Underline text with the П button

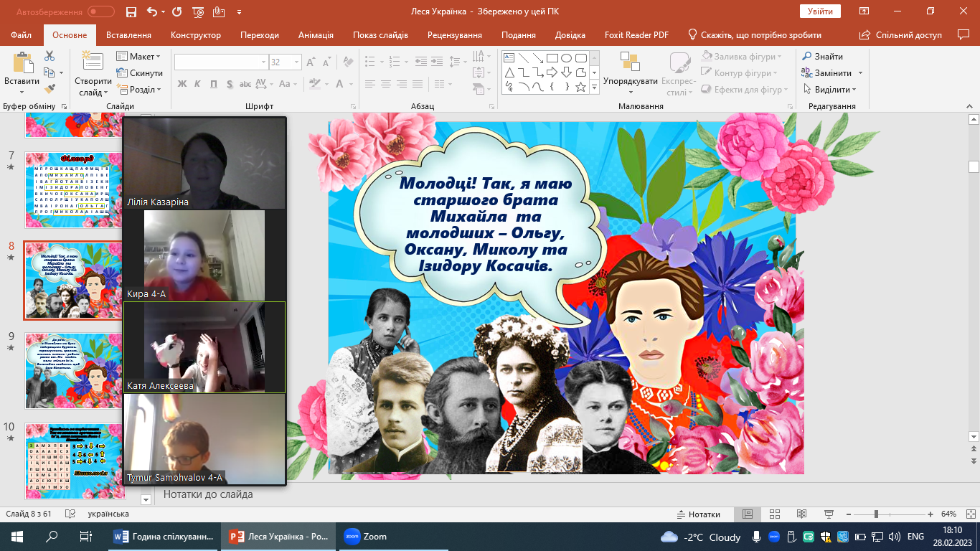(214, 84)
